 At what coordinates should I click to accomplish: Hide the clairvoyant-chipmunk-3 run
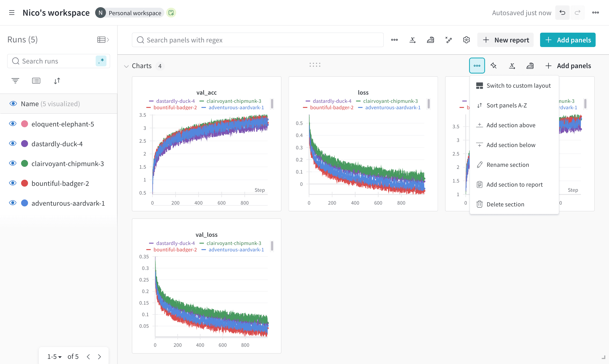(13, 163)
